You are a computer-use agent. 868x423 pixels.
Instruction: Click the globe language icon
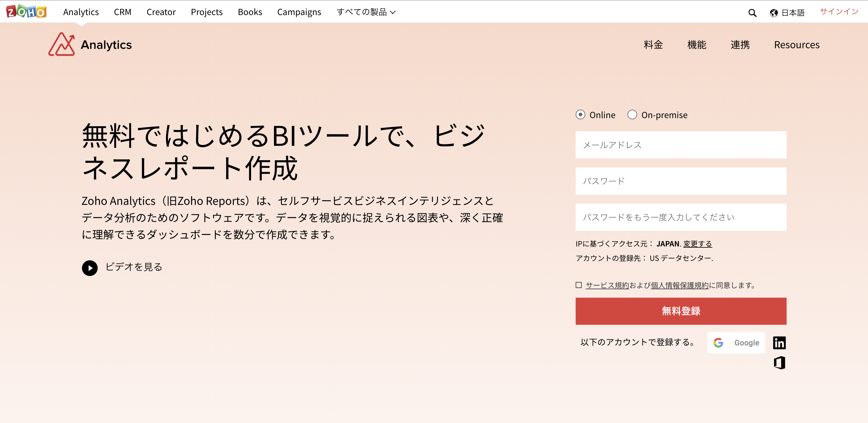(774, 13)
